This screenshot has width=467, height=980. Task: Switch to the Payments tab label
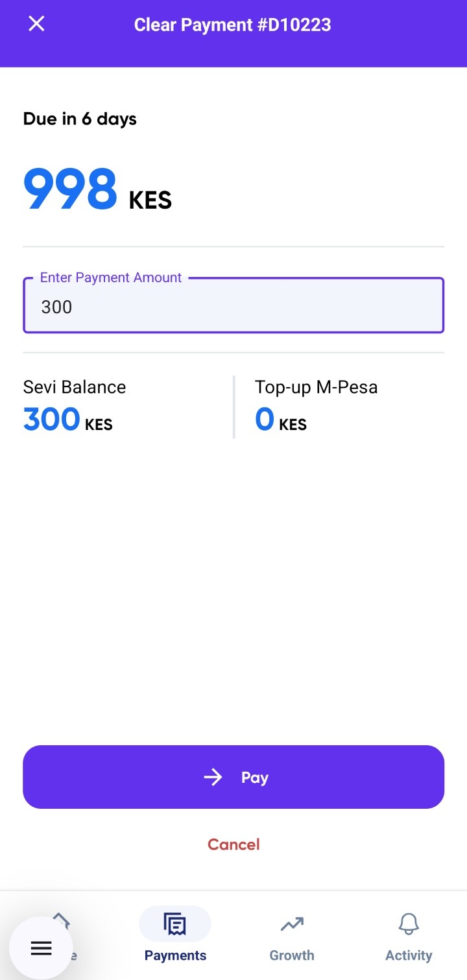[175, 955]
